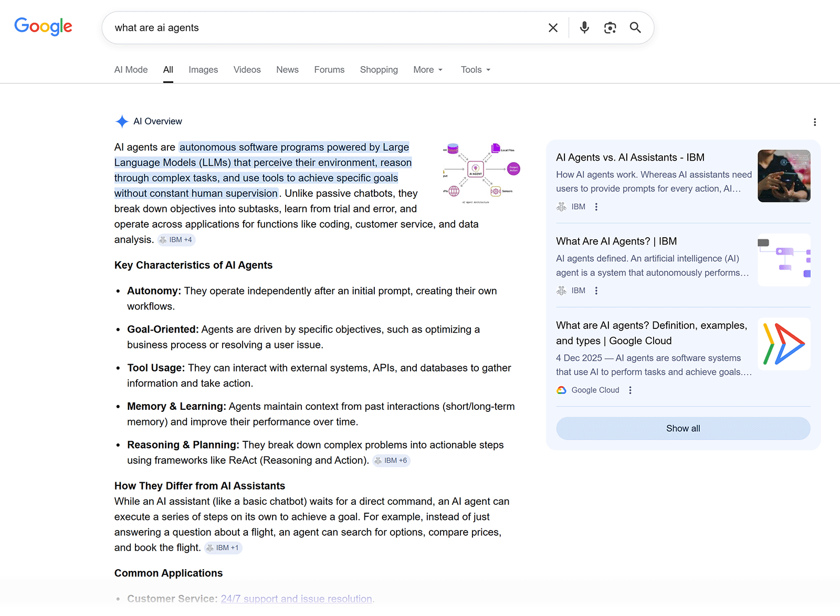Click the search magnifier icon
The width and height of the screenshot is (840, 616).
[x=635, y=27]
